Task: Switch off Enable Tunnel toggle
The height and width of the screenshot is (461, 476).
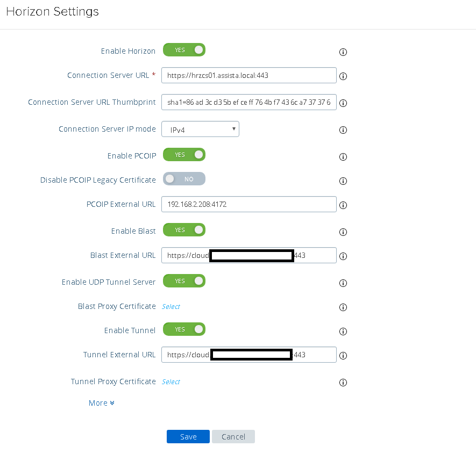Action: [184, 329]
